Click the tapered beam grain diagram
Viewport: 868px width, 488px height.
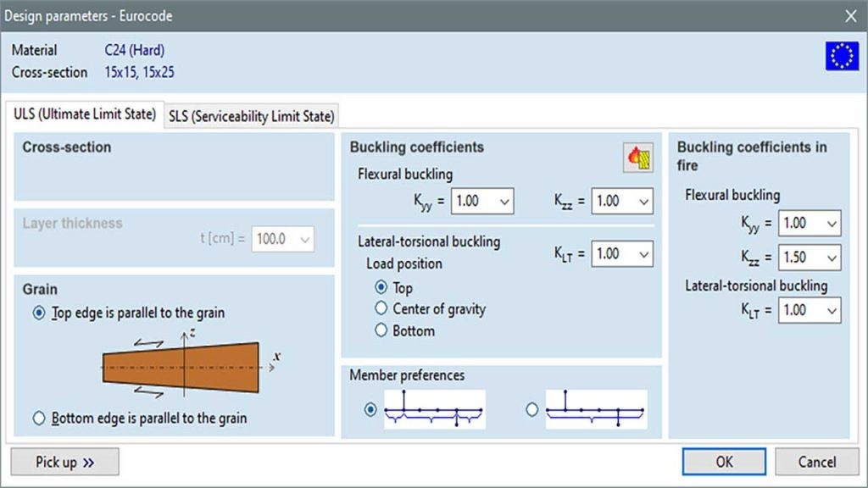point(181,367)
